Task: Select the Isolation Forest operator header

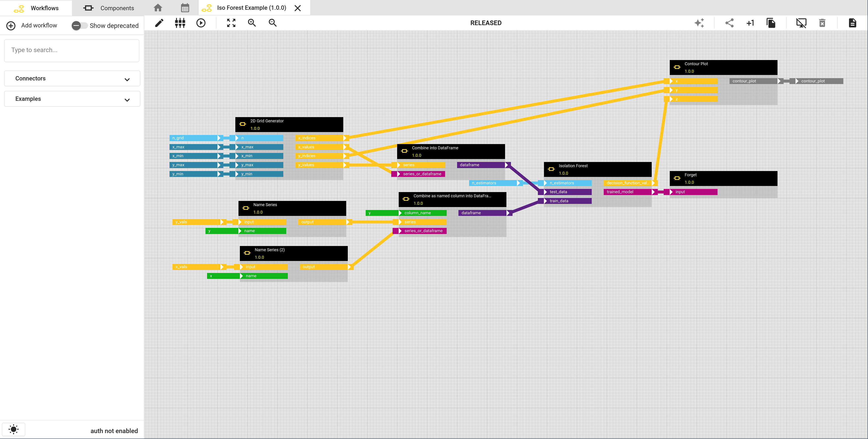Action: click(x=598, y=169)
